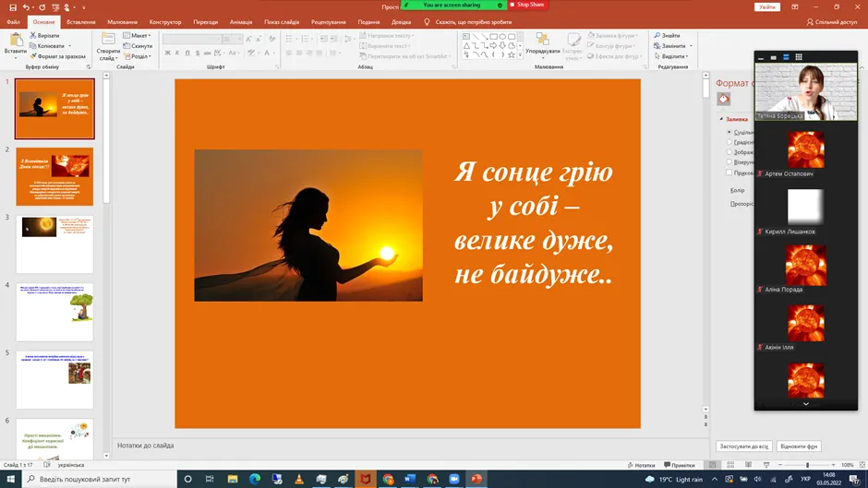Click the Save icon in quick access toolbar

pos(14,6)
